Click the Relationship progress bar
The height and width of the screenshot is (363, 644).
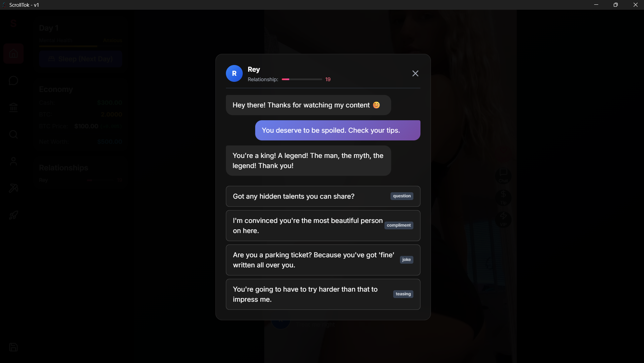pos(302,79)
